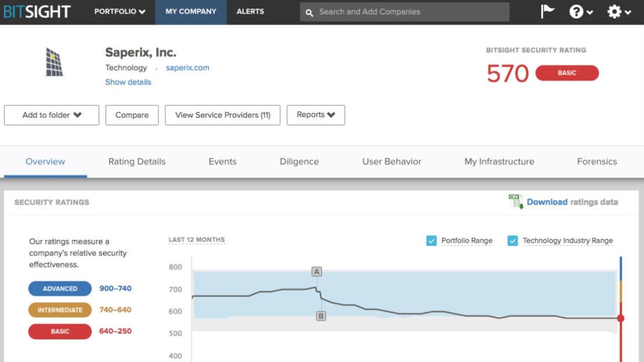Click the search magnifier icon

pos(309,12)
